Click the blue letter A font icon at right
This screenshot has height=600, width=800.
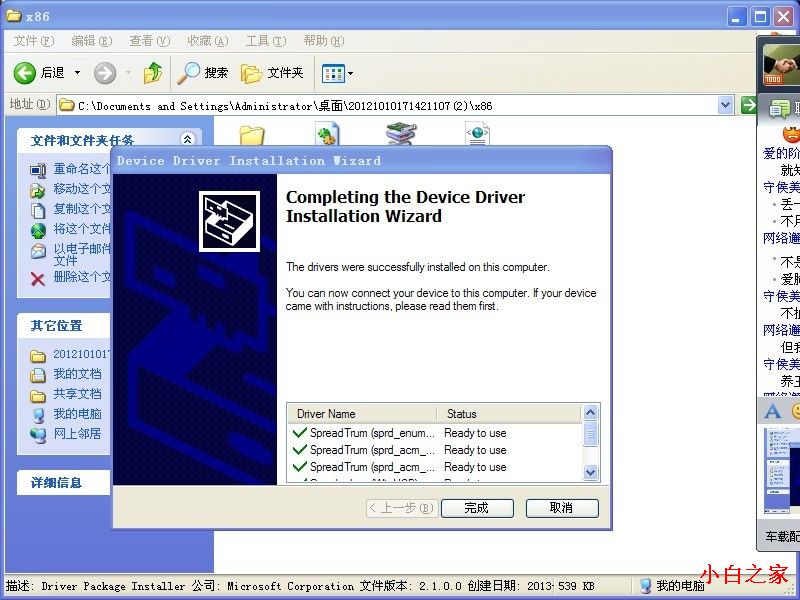click(x=773, y=411)
